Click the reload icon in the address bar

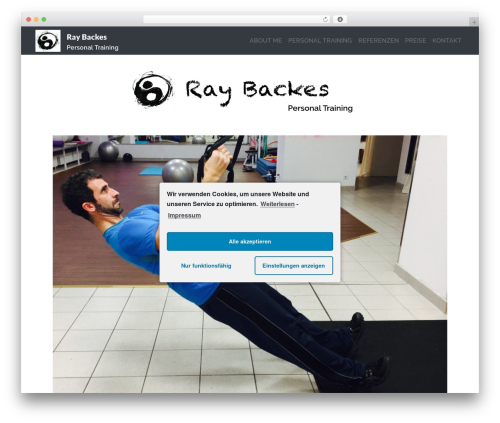click(325, 19)
